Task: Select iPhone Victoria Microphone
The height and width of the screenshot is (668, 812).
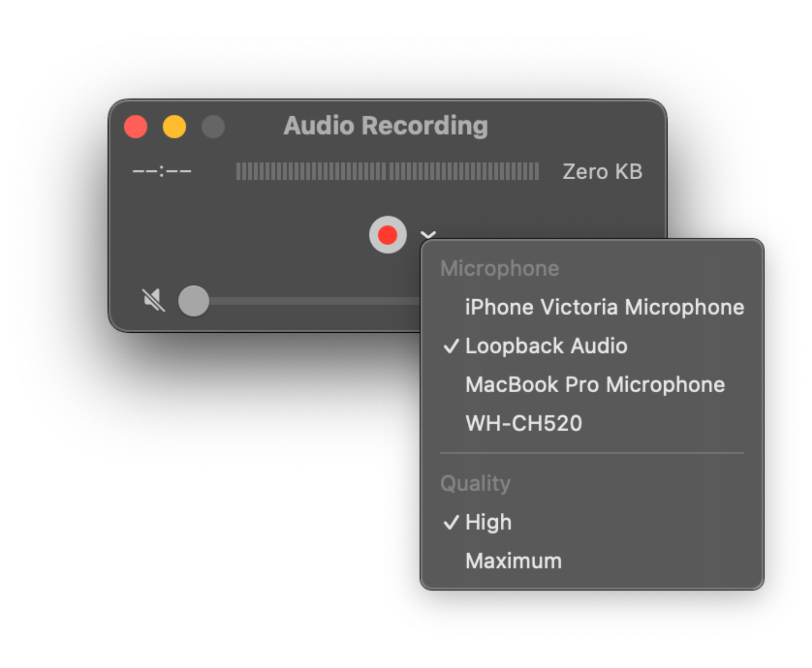Action: pos(592,307)
